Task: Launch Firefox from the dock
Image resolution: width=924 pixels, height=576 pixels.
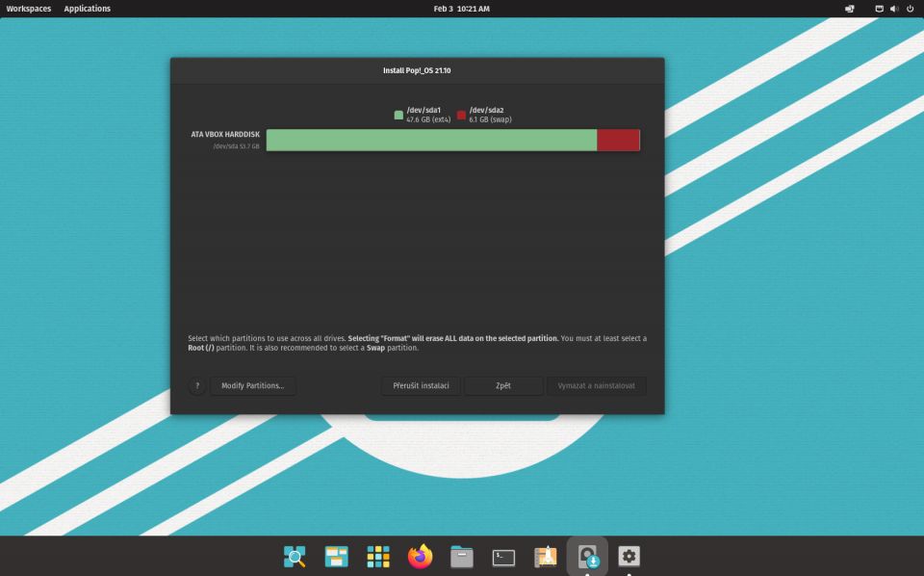Action: point(421,556)
